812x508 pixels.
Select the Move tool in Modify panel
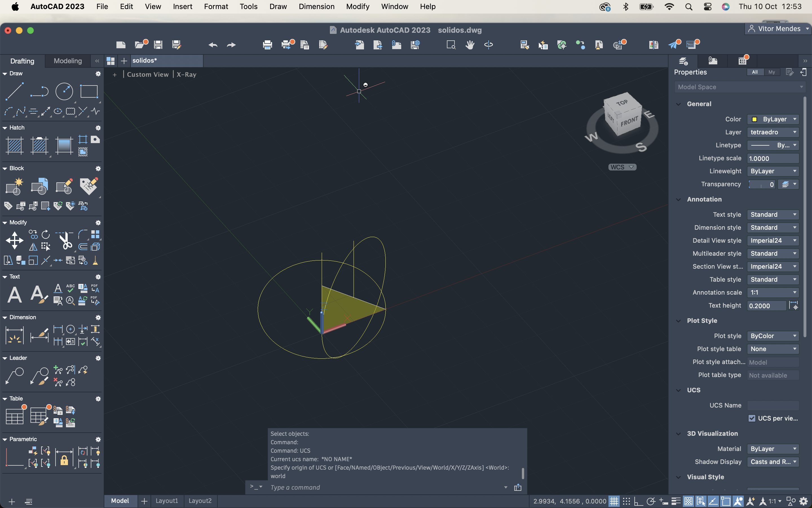click(14, 240)
